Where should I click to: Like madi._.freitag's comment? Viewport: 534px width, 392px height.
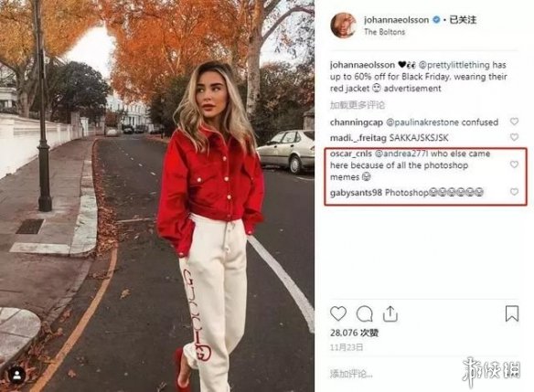pos(514,137)
